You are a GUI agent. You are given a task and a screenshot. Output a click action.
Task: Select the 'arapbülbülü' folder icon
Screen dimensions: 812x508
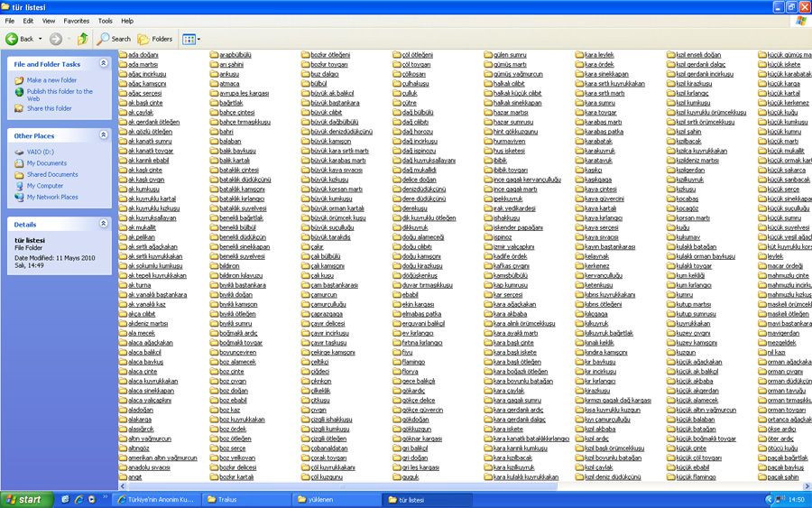pyautogui.click(x=214, y=55)
